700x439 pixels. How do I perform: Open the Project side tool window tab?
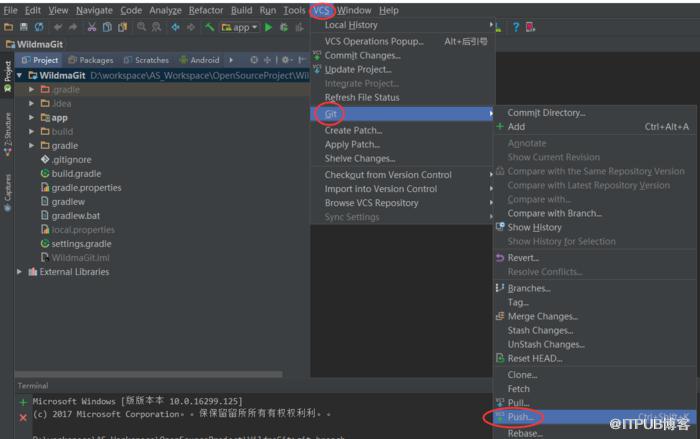tap(8, 76)
